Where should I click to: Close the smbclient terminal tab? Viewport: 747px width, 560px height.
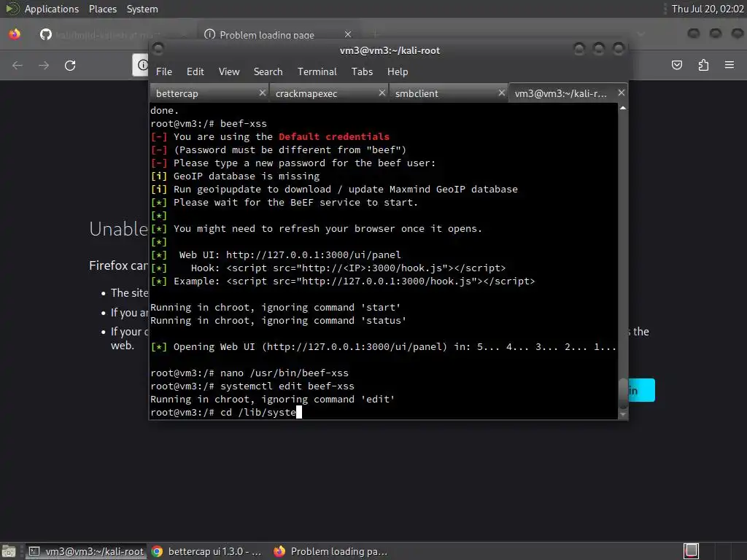pos(502,93)
